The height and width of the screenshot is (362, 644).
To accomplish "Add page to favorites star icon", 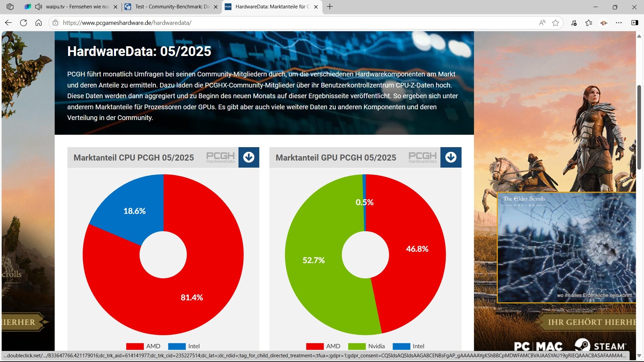I will [x=555, y=23].
